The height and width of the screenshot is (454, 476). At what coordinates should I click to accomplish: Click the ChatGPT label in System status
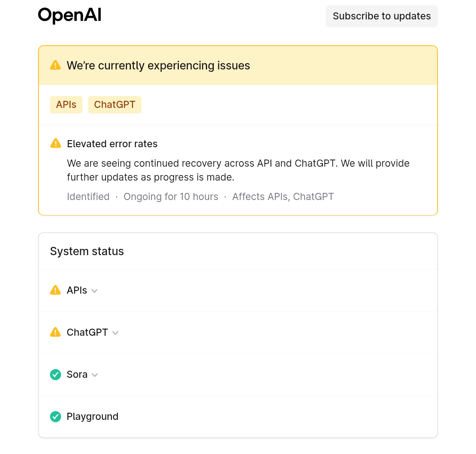(87, 333)
